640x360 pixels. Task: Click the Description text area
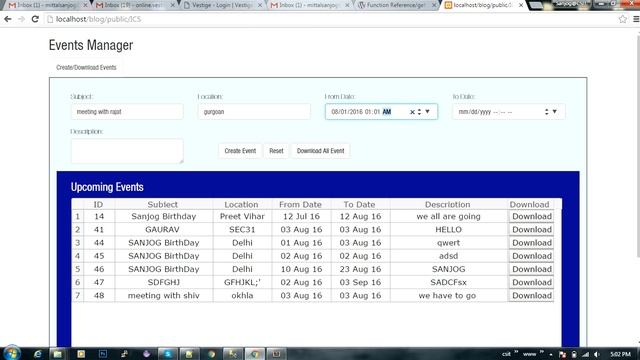coord(127,151)
